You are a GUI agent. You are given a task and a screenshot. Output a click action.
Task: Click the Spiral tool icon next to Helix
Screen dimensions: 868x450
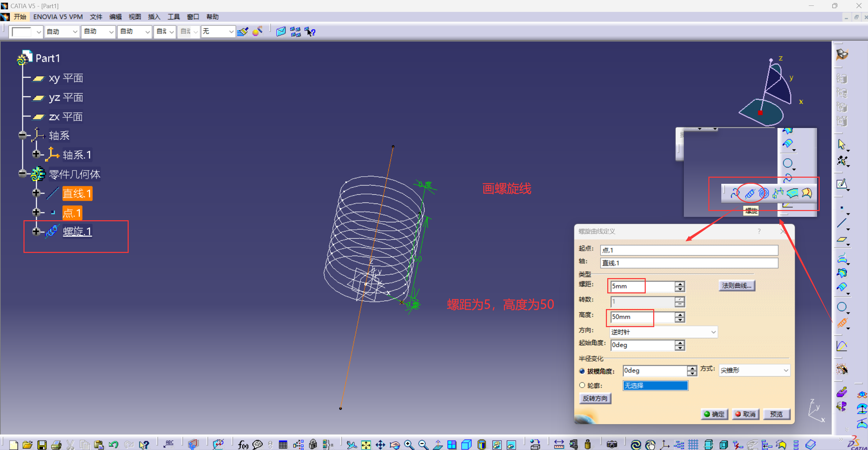coord(763,193)
